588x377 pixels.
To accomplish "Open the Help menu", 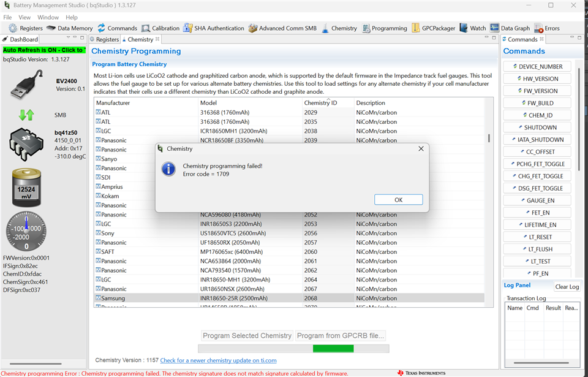I will tap(72, 17).
